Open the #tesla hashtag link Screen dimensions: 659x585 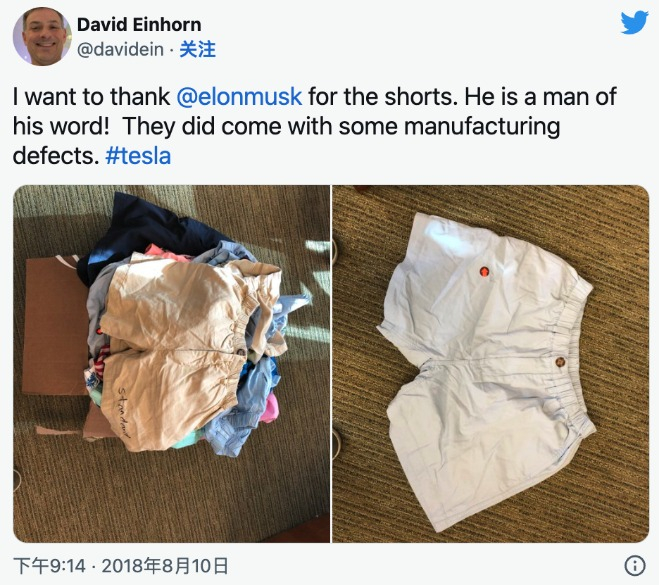pyautogui.click(x=138, y=156)
